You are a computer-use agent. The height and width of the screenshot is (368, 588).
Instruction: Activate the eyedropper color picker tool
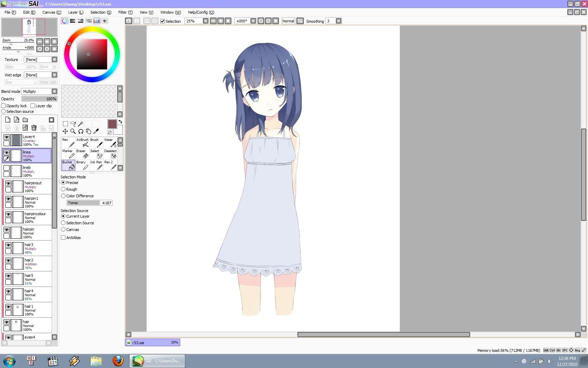tap(96, 131)
